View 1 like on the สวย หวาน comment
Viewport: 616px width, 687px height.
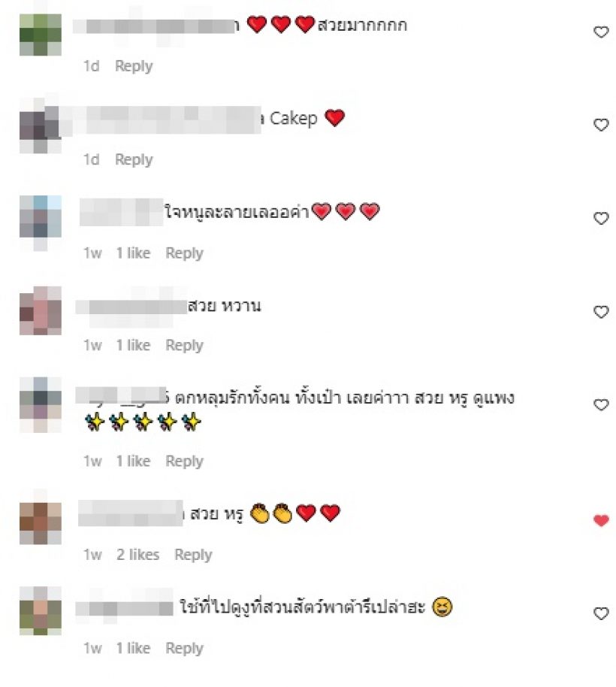pyautogui.click(x=133, y=345)
